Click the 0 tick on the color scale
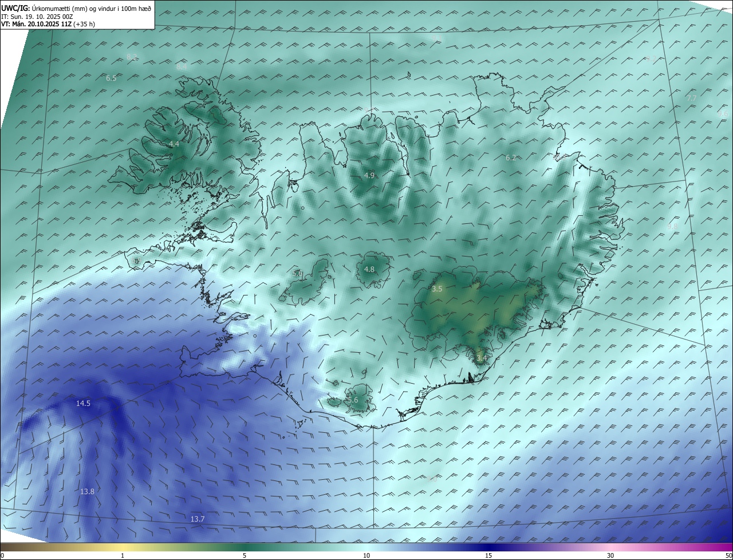Screen dimensions: 733x560 [2, 555]
